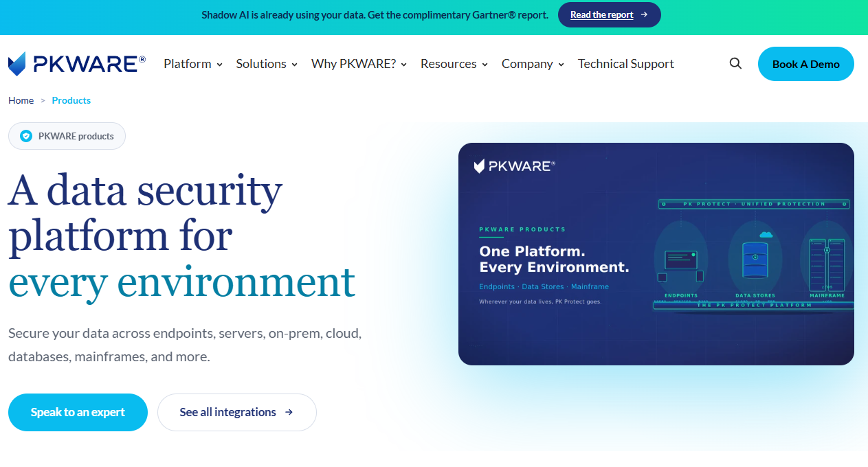Go to Home breadcrumb link
This screenshot has height=467, width=868.
click(x=21, y=100)
